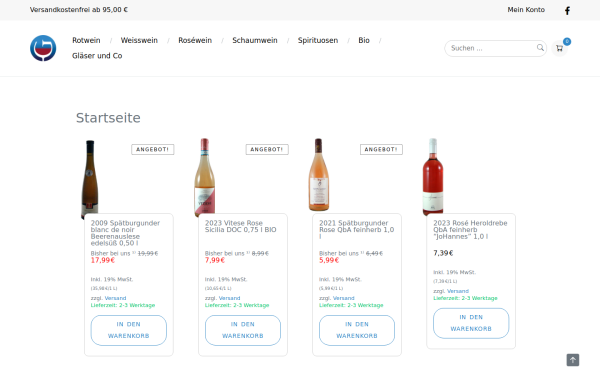Click the 2023 Rosé Heroldrebe bottle image
The width and height of the screenshot is (600, 375).
point(433,176)
